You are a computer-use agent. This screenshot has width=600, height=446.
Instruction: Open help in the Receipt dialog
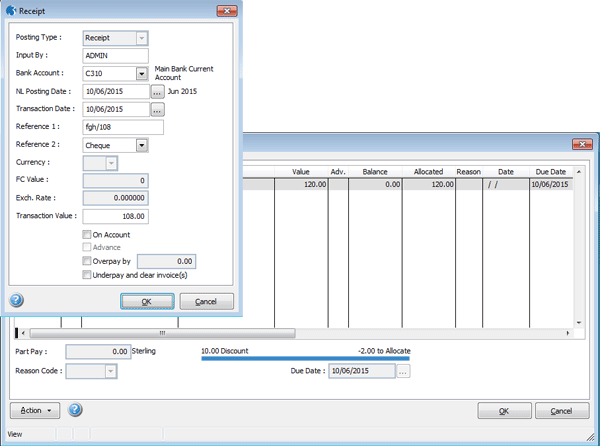16,300
